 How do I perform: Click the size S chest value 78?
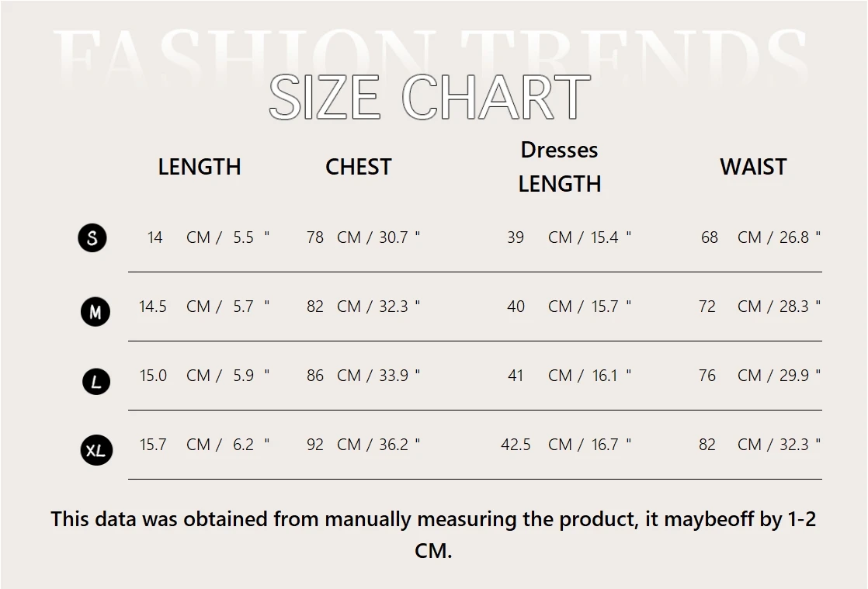point(315,237)
